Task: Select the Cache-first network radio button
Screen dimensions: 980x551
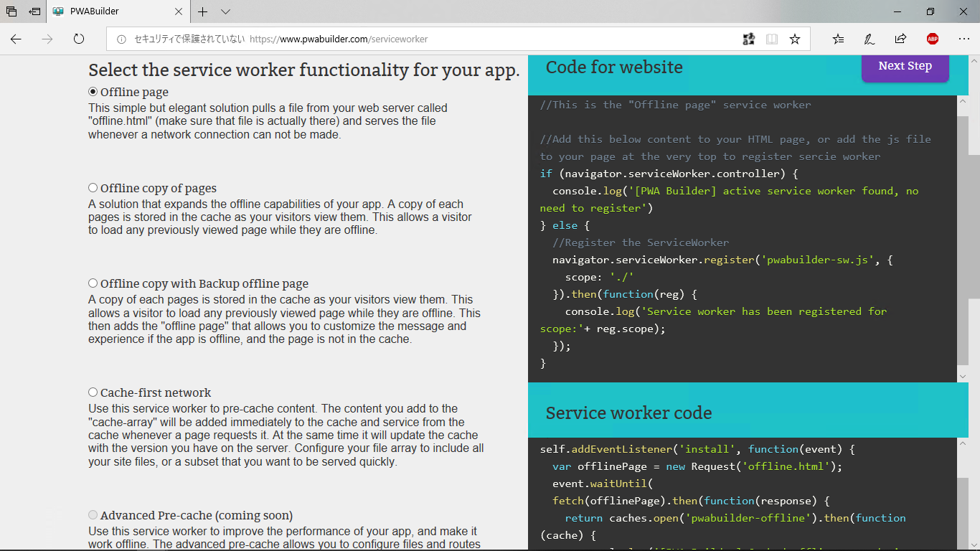Action: click(x=93, y=392)
